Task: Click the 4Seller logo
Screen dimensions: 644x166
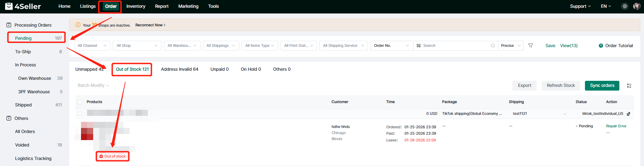Action: tap(23, 6)
